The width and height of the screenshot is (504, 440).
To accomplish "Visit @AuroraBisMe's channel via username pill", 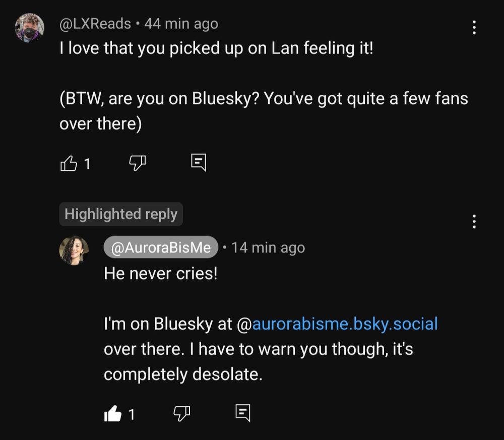I will click(x=160, y=247).
